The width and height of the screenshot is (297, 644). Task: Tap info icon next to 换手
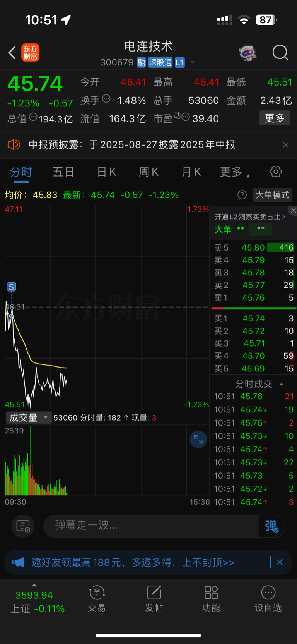point(106,99)
